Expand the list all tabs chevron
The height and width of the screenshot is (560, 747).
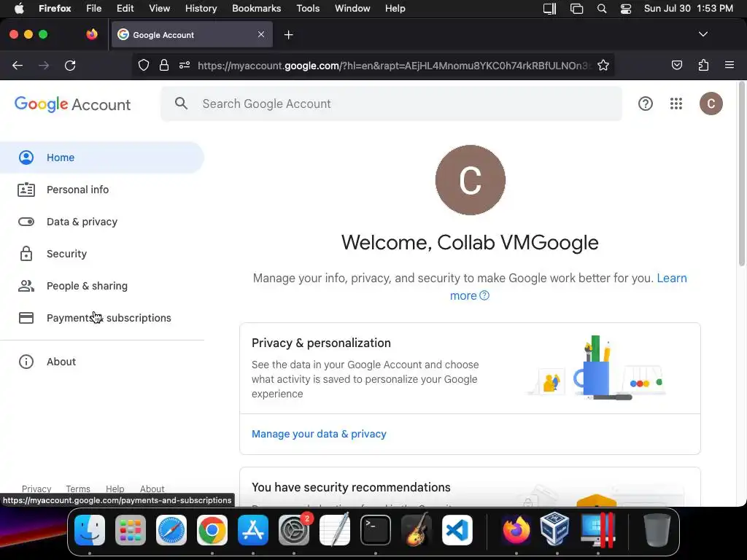click(703, 34)
